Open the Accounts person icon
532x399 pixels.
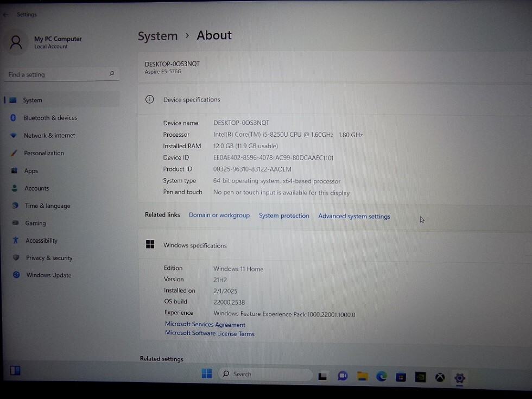pos(15,188)
